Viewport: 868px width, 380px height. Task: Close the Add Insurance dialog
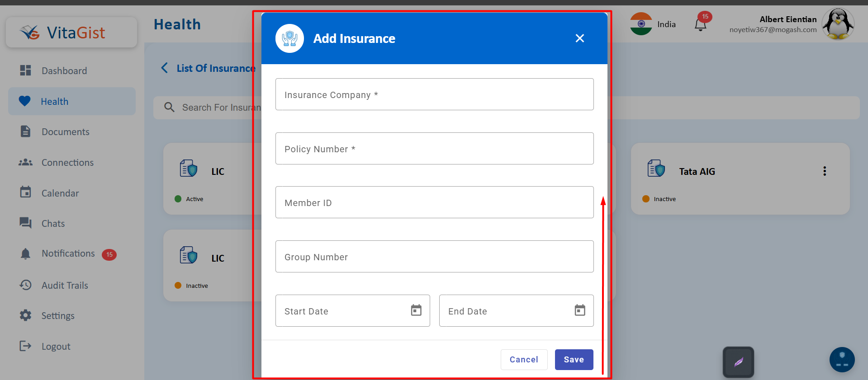pyautogui.click(x=579, y=38)
